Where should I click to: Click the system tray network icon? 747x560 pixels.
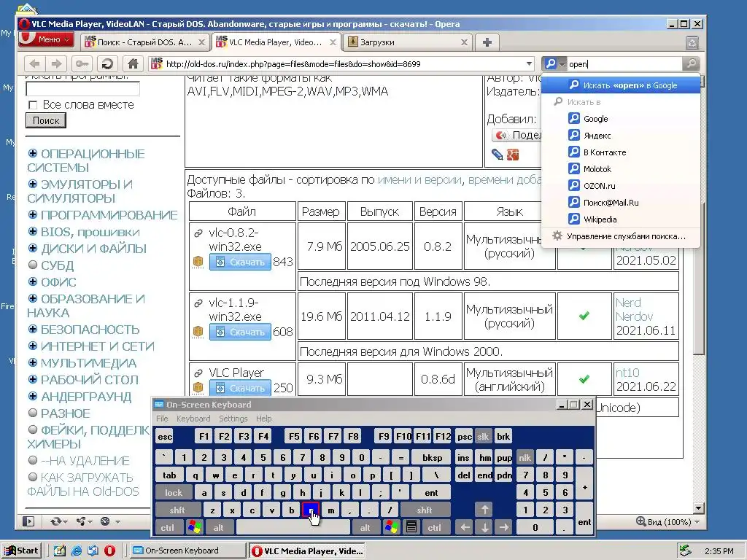(x=685, y=551)
